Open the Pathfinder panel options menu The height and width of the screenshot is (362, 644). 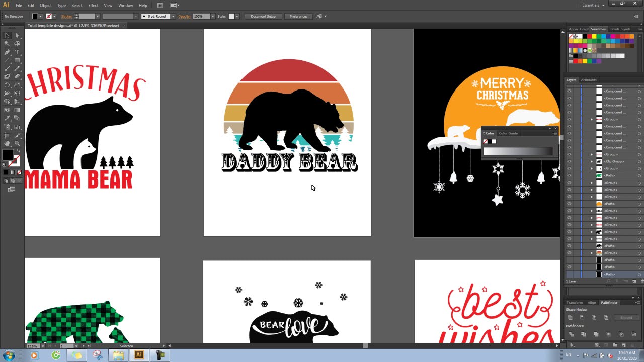639,303
